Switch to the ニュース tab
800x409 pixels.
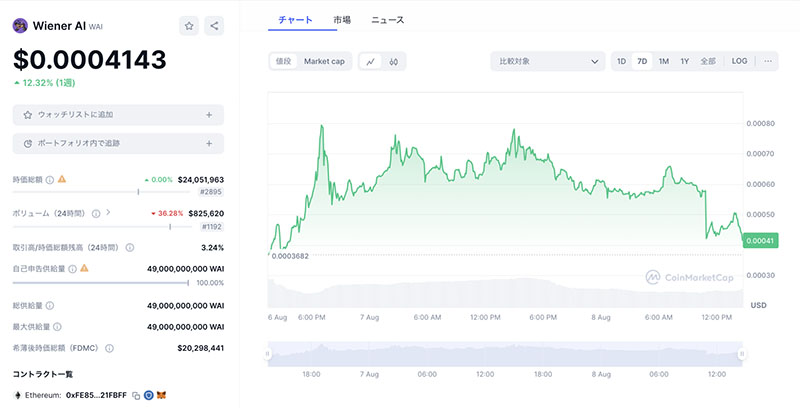[387, 20]
